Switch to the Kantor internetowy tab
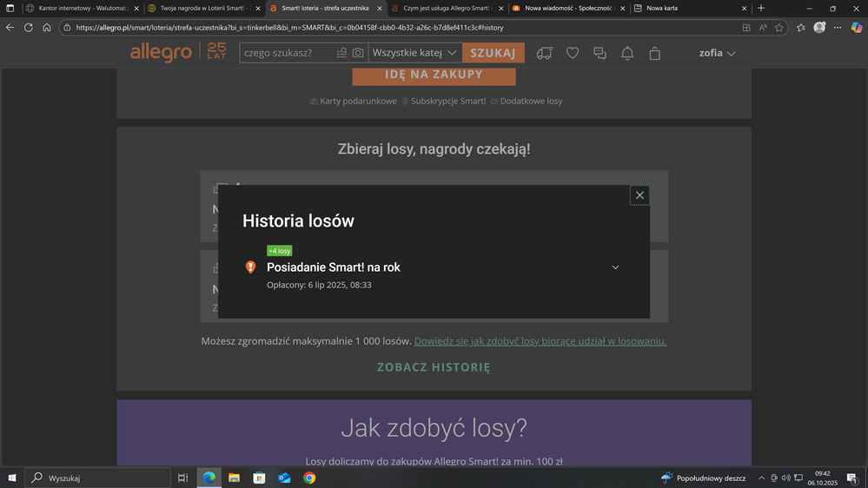 (x=78, y=8)
